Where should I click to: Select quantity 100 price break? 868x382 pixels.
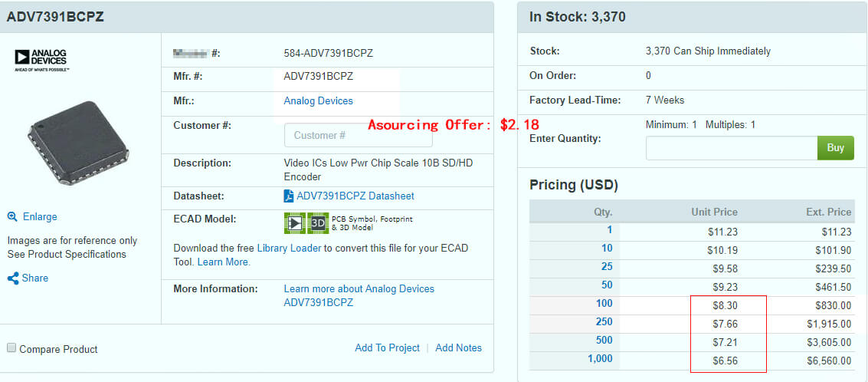tap(604, 303)
